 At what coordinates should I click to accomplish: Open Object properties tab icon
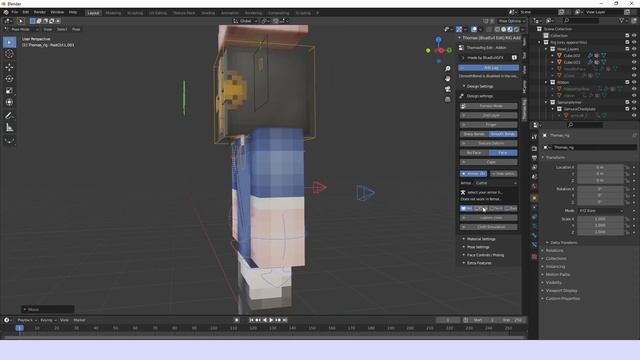click(534, 198)
